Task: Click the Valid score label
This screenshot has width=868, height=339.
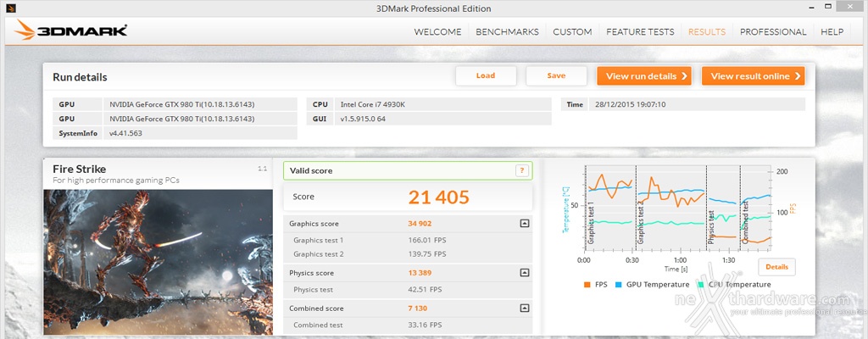Action: [x=311, y=170]
